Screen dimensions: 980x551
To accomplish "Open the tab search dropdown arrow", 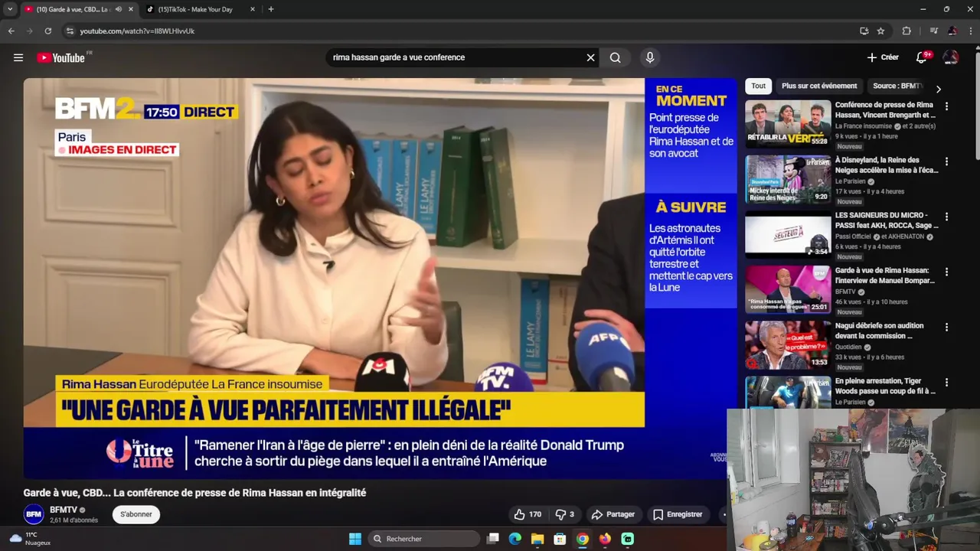I will [10, 9].
